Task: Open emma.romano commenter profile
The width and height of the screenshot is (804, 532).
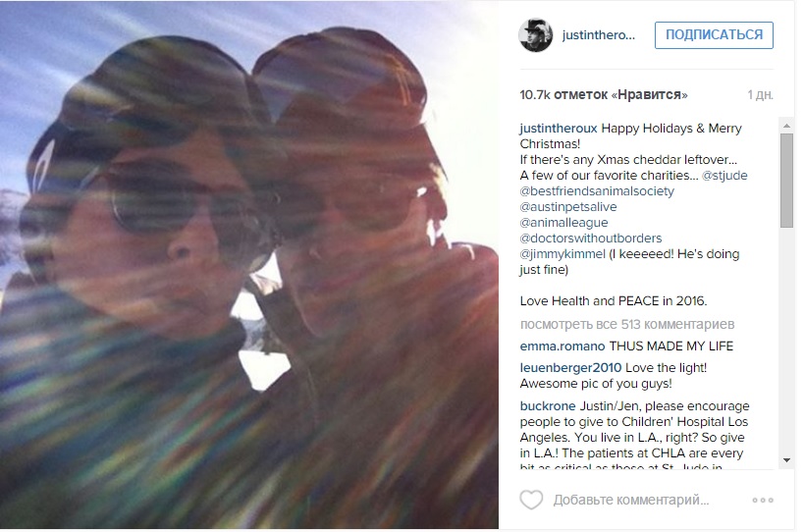Action: pos(563,346)
